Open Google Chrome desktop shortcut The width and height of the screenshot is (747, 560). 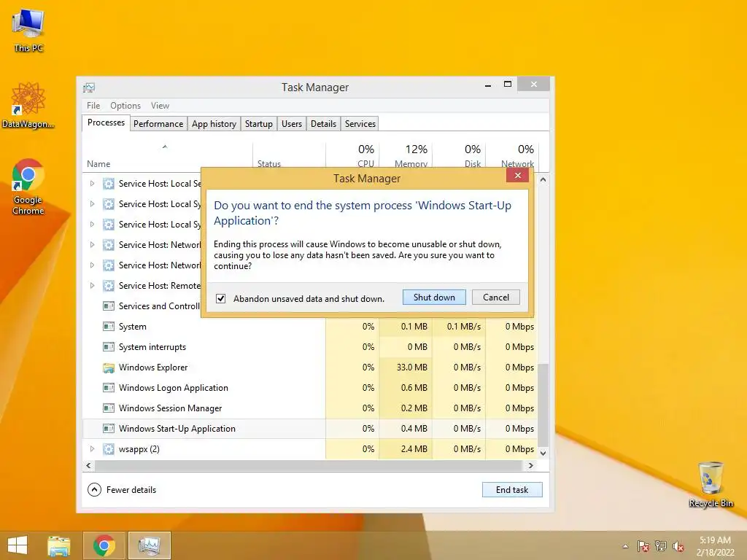click(x=28, y=187)
